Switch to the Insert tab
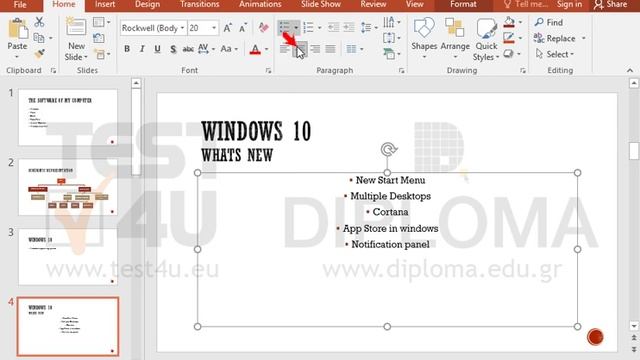The image size is (640, 360). coord(105,4)
